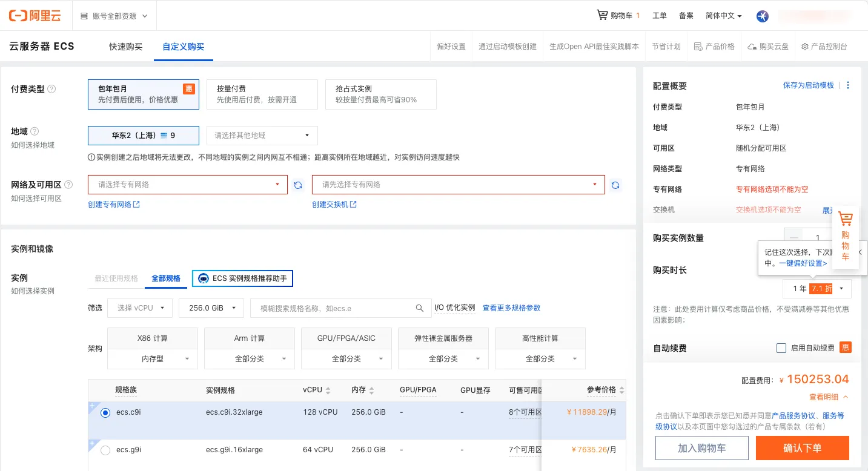The width and height of the screenshot is (868, 471).
Task: Enable the 启用自动续费 checkbox
Action: pyautogui.click(x=781, y=348)
